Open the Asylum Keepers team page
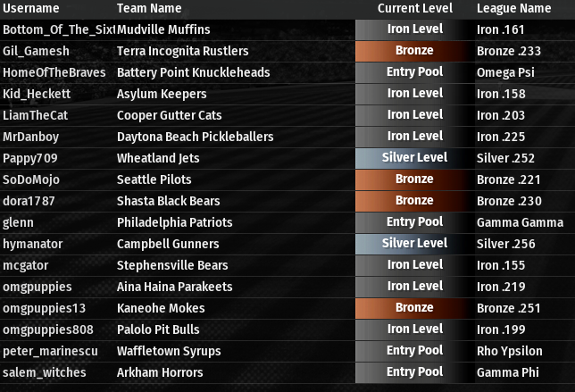Viewport: 575px width, 392px height. (x=162, y=94)
